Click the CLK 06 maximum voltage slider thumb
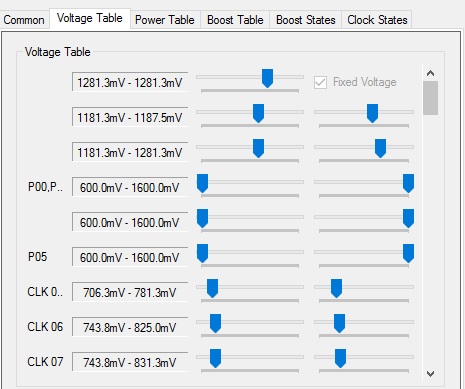This screenshot has height=389, width=465. (339, 324)
